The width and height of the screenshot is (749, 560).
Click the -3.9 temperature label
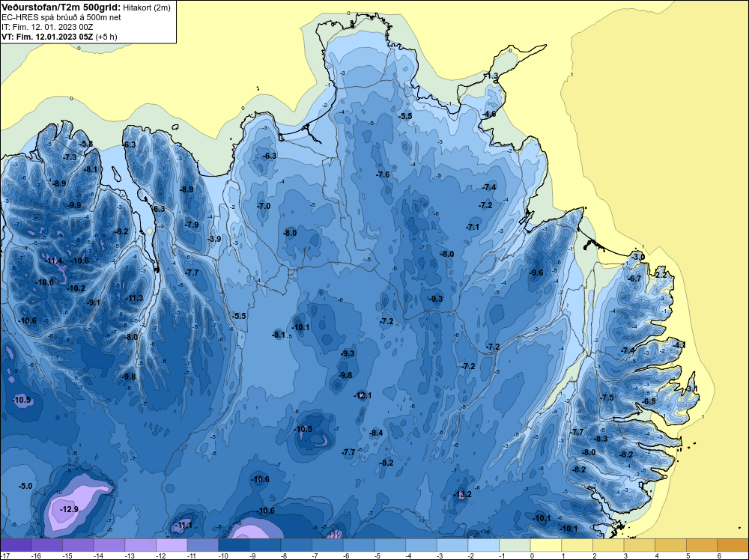click(x=214, y=239)
